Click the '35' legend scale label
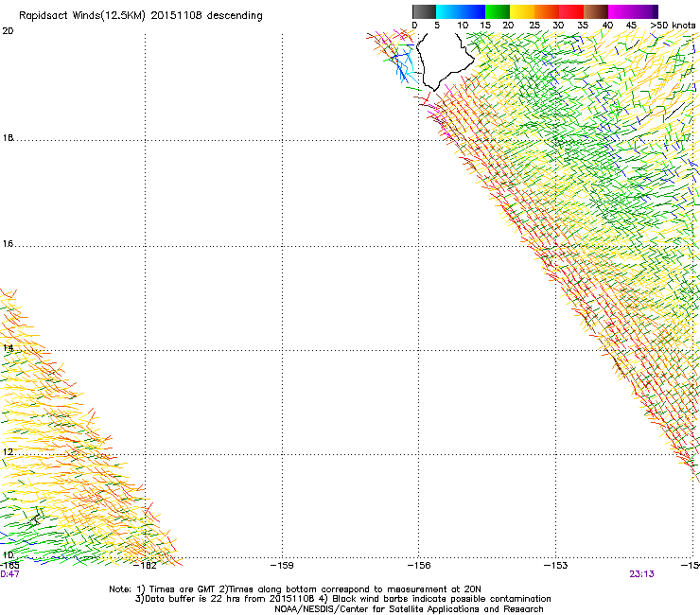Screen dimensions: 700x615 (x=583, y=26)
